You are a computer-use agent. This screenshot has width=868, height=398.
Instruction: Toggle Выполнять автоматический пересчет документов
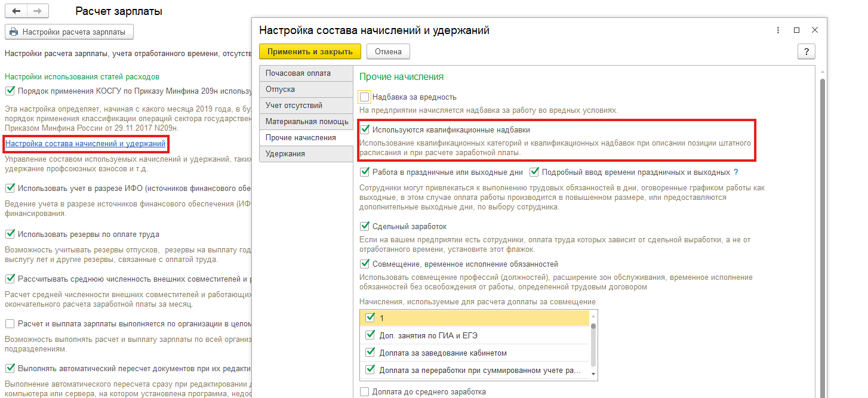10,368
